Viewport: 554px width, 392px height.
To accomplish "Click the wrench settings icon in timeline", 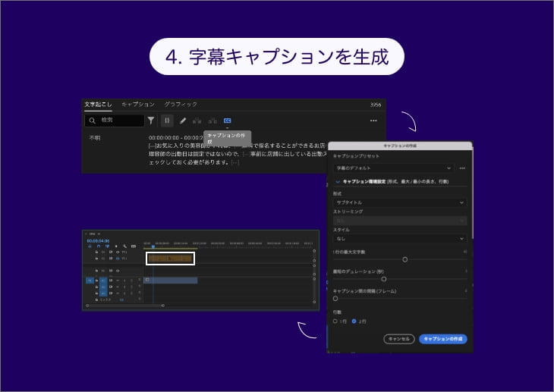I will click(125, 246).
